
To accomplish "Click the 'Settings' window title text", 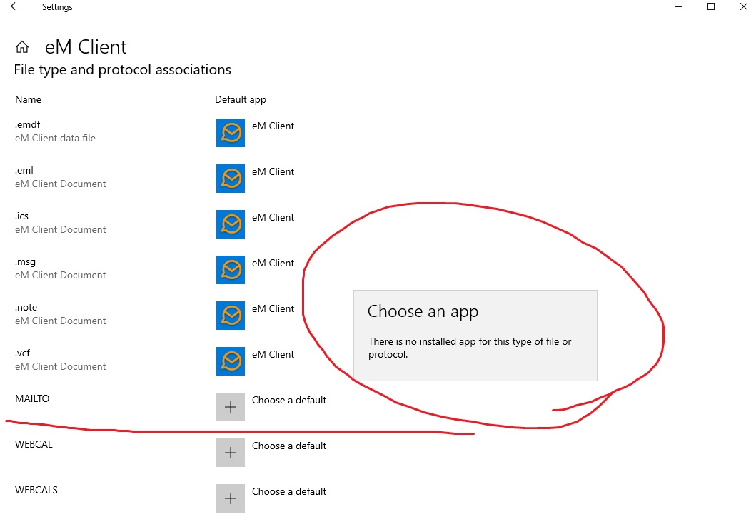I will 57,7.
